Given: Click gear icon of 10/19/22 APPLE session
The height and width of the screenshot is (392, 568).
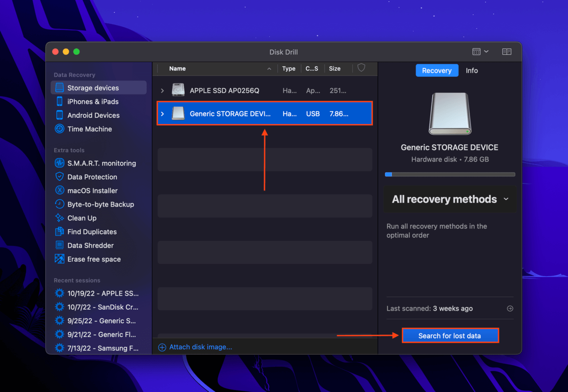Looking at the screenshot, I should [60, 293].
